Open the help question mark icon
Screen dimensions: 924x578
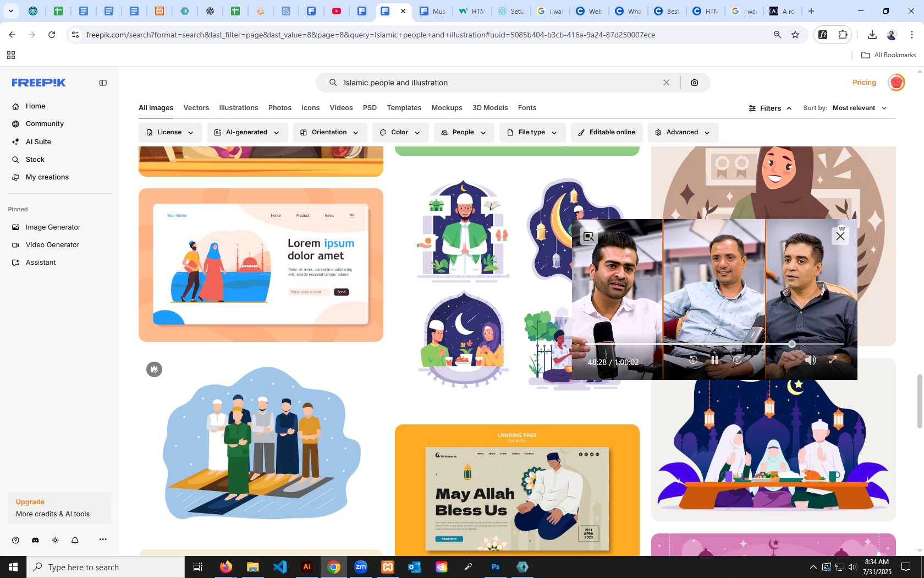pyautogui.click(x=15, y=540)
